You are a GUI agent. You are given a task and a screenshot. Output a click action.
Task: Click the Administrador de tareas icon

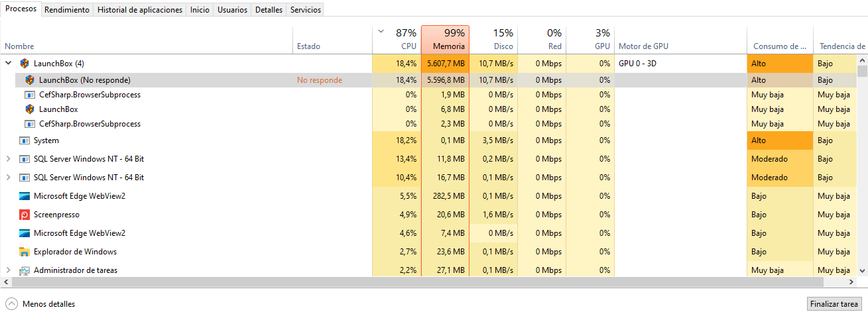25,270
